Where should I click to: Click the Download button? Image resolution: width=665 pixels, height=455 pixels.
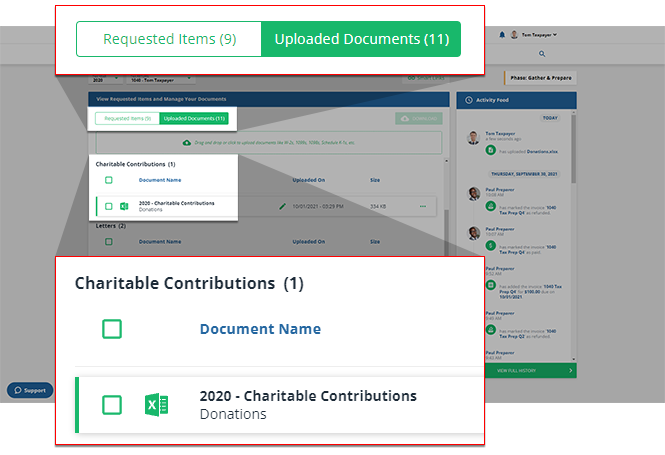[419, 118]
